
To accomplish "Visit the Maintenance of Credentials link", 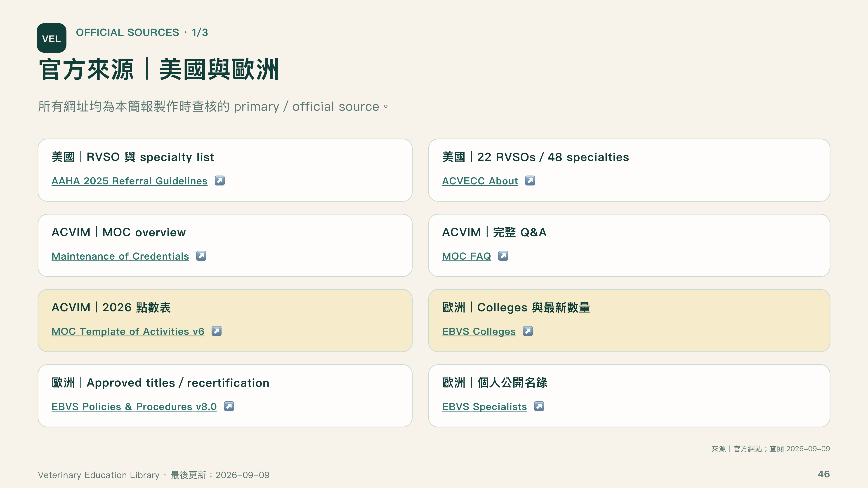I will pyautogui.click(x=120, y=256).
